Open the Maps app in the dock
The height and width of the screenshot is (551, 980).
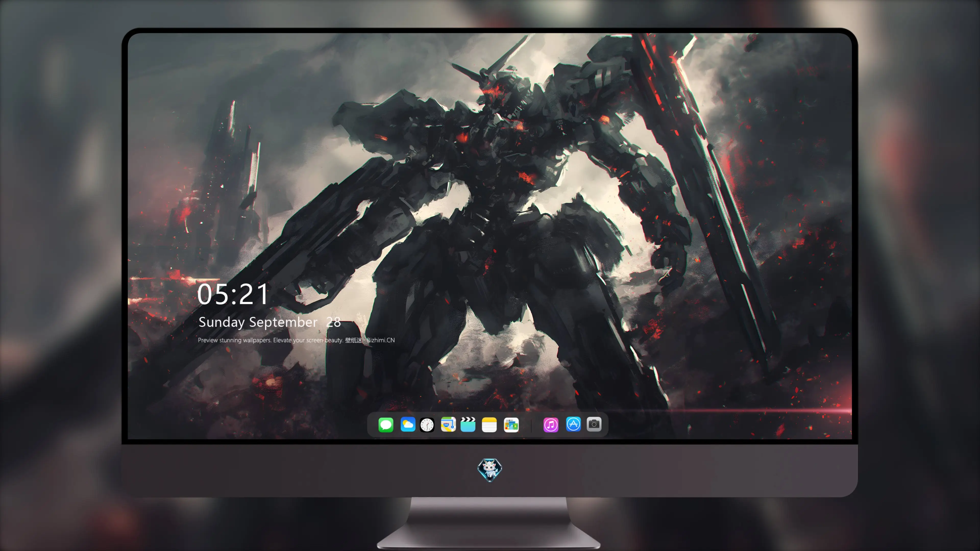(x=448, y=424)
